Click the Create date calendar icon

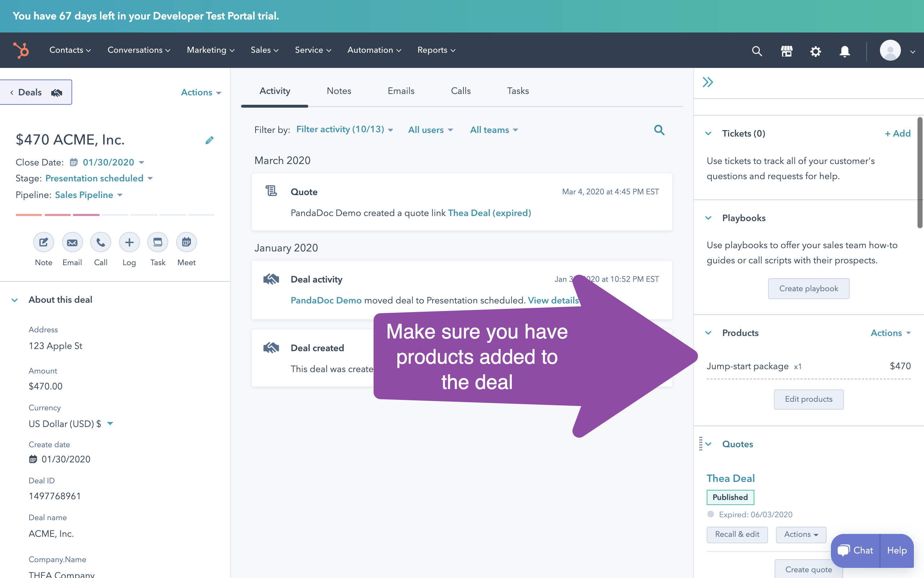tap(33, 459)
